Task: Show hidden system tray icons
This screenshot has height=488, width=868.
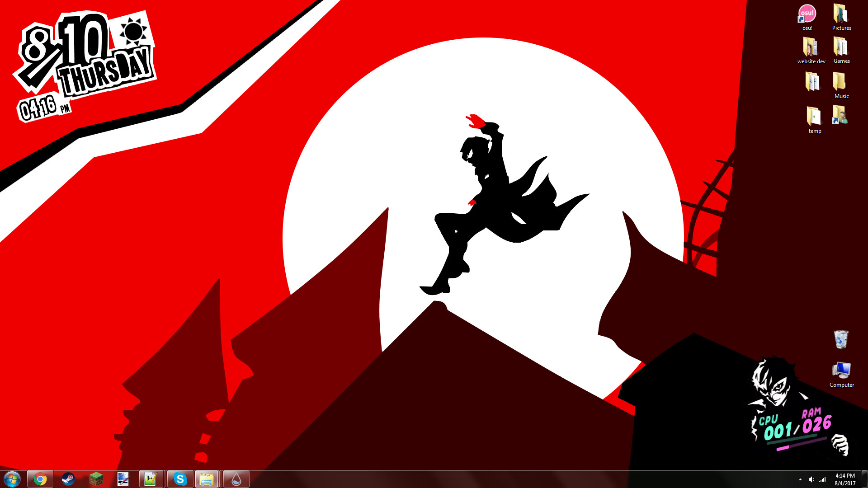Action: point(800,479)
